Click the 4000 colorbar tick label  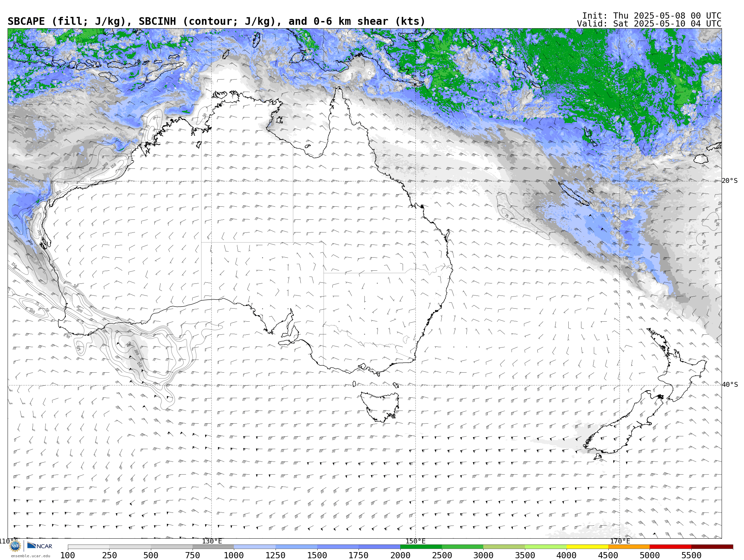(567, 555)
